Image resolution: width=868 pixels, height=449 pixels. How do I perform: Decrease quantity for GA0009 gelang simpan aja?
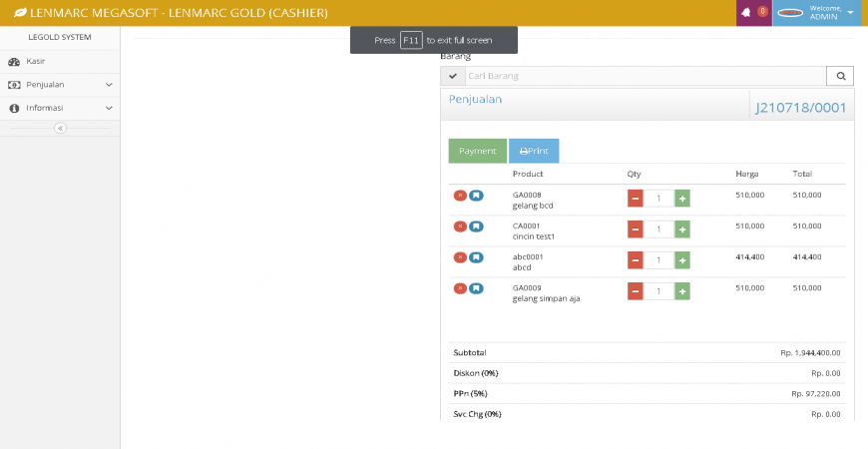point(636,291)
